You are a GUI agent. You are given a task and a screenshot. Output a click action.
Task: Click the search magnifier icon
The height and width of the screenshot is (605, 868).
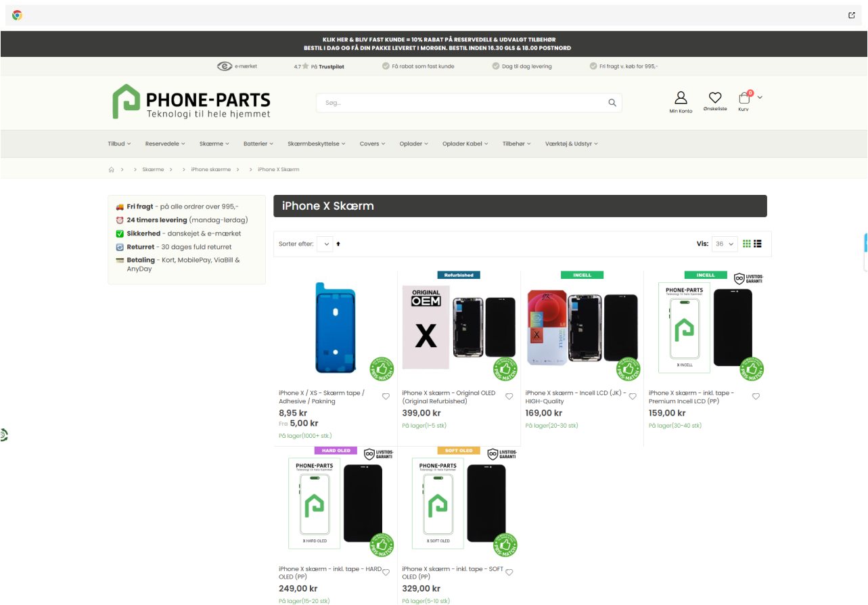pyautogui.click(x=612, y=103)
